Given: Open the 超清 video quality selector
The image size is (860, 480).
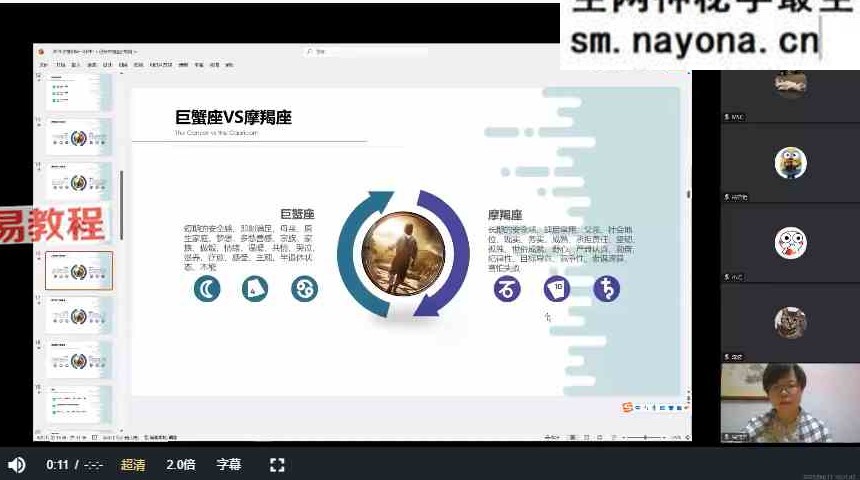Looking at the screenshot, I should [133, 465].
